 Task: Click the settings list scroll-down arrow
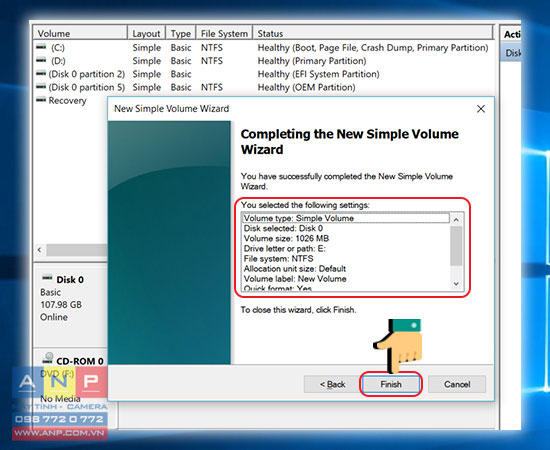(x=456, y=283)
